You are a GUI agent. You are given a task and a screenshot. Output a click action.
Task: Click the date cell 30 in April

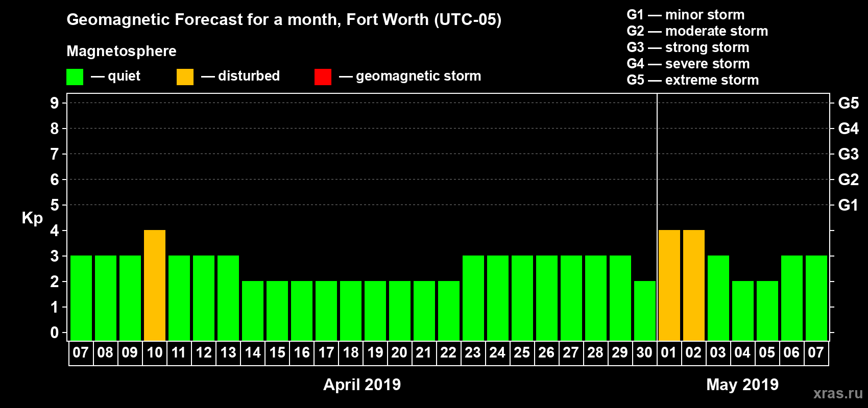point(645,353)
